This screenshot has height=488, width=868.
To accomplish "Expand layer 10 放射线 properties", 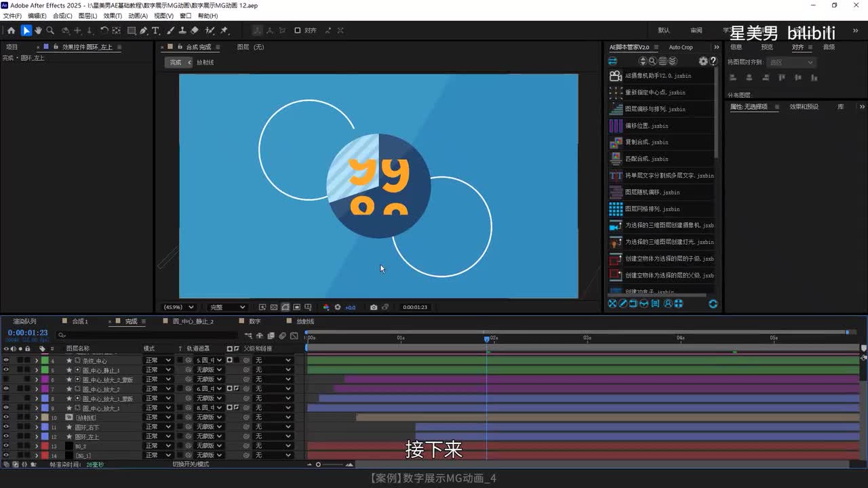I will (x=37, y=418).
